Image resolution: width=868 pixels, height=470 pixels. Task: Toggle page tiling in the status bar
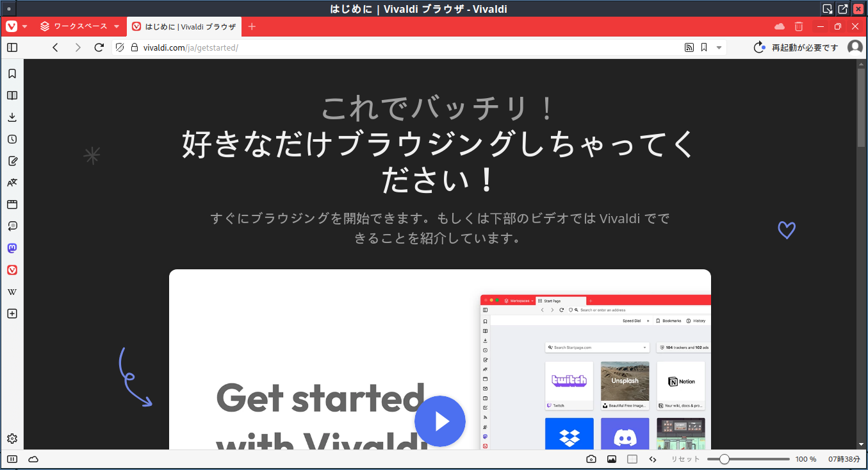pyautogui.click(x=632, y=459)
